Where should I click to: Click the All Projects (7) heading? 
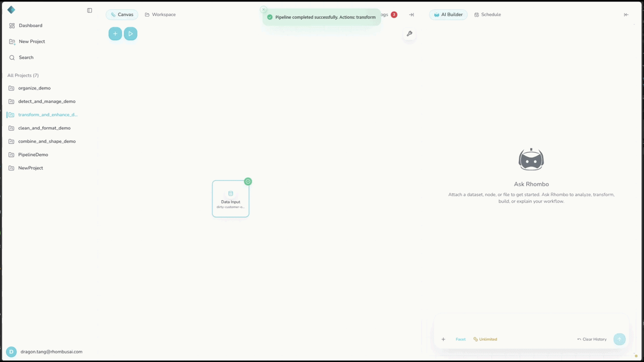(x=23, y=75)
